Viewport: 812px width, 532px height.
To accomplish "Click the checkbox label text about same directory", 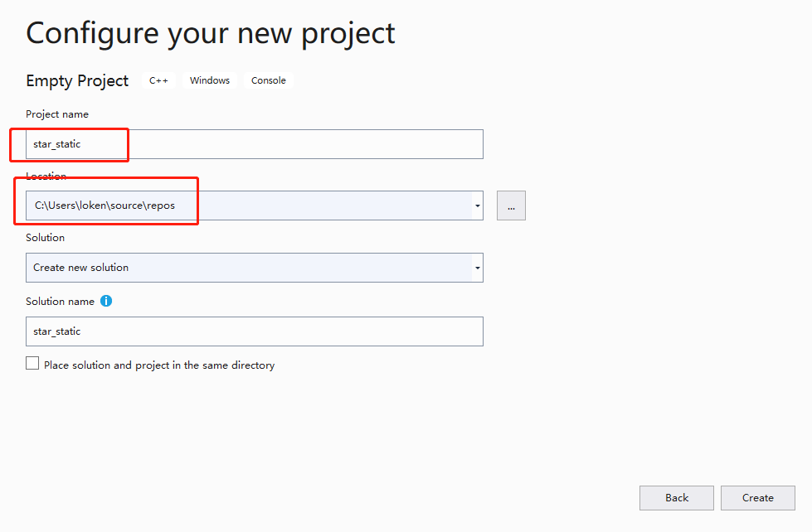I will [x=158, y=365].
